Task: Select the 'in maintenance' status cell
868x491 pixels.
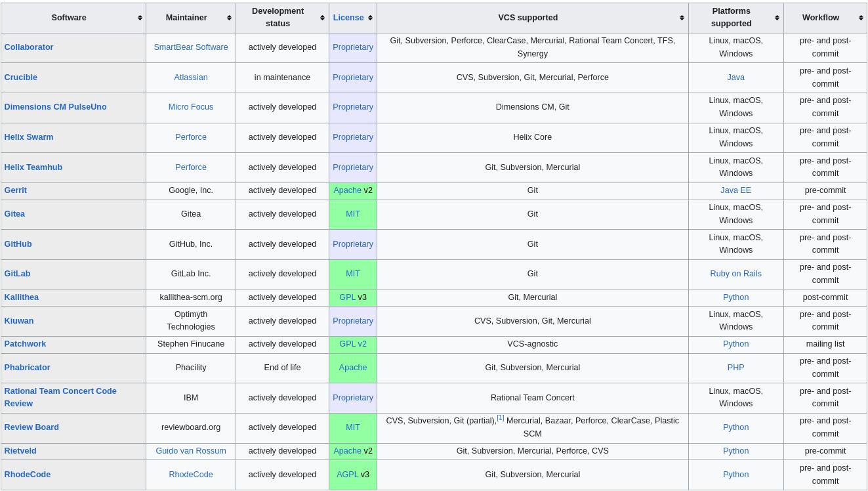Action: (x=282, y=77)
